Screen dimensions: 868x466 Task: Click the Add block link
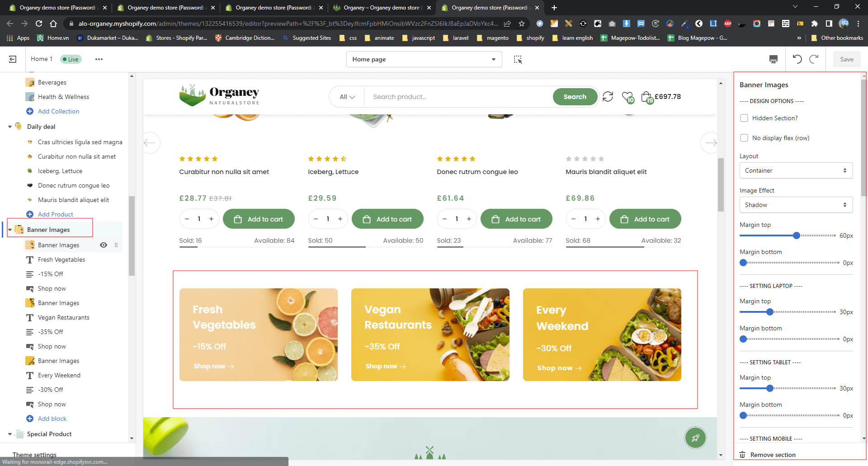point(52,419)
